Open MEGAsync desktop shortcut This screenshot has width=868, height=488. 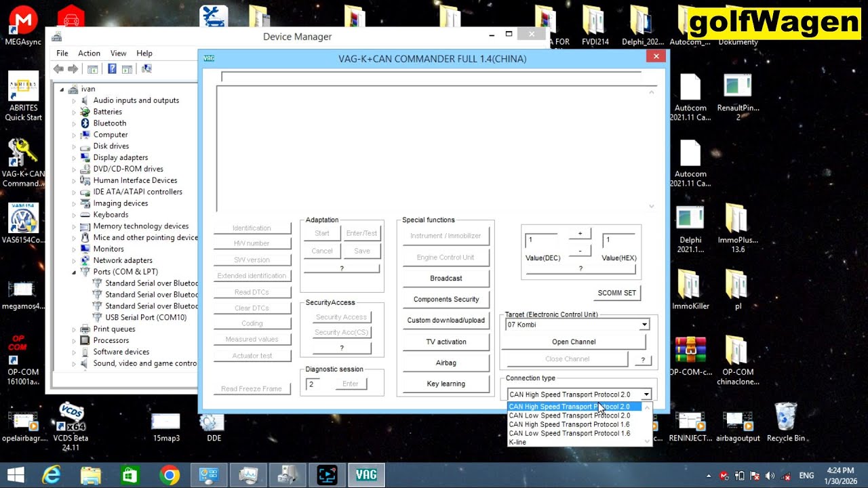(23, 27)
